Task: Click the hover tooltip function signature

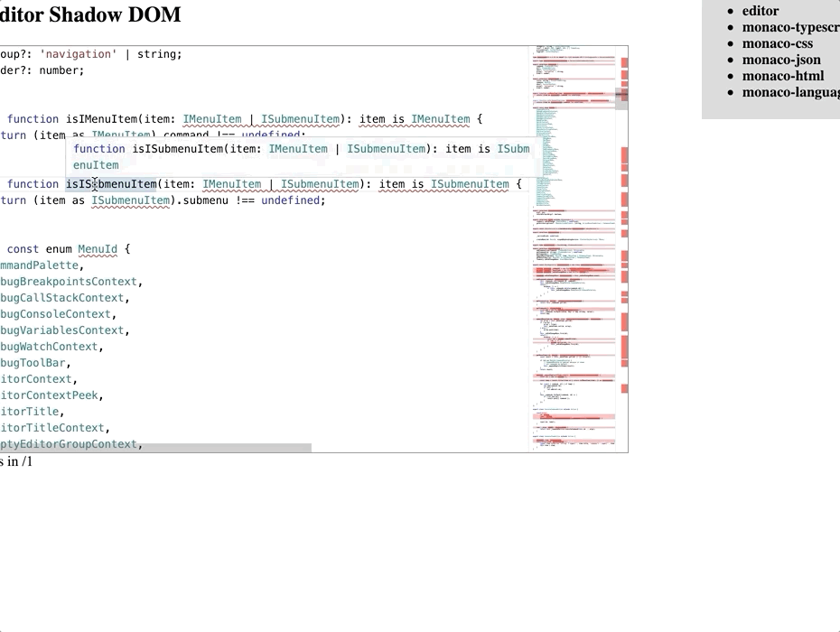Action: (x=302, y=157)
